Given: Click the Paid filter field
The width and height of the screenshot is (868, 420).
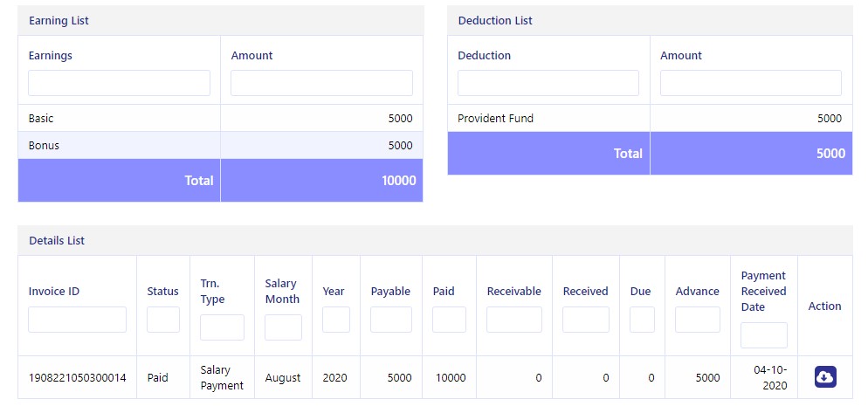Looking at the screenshot, I should click(x=449, y=320).
